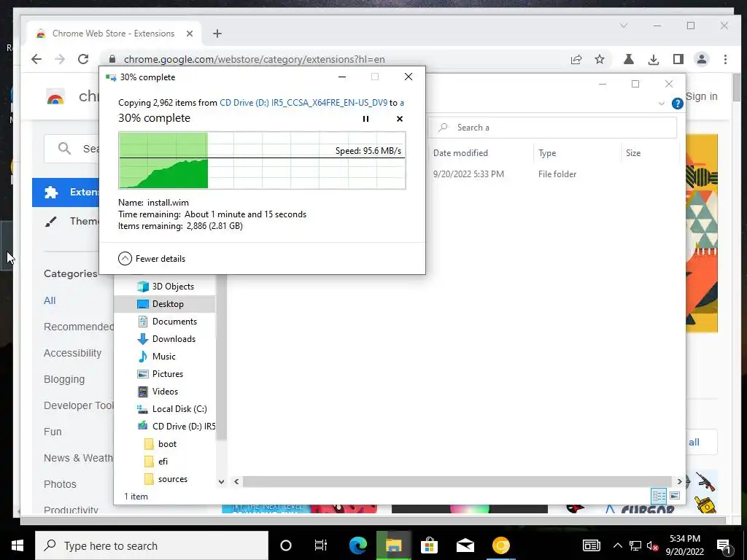Click the Explorer search box 'Search a'
Image resolution: width=747 pixels, height=560 pixels.
click(x=551, y=127)
